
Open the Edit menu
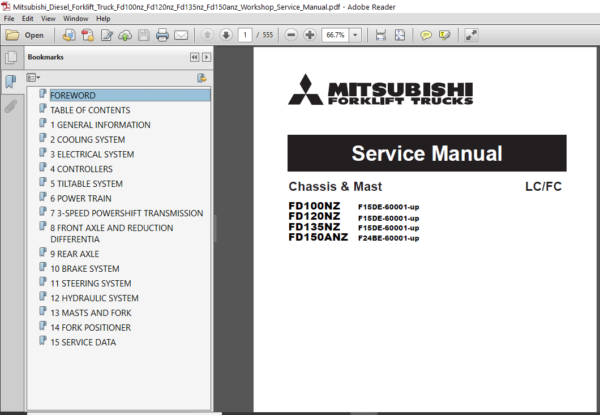pyautogui.click(x=28, y=18)
